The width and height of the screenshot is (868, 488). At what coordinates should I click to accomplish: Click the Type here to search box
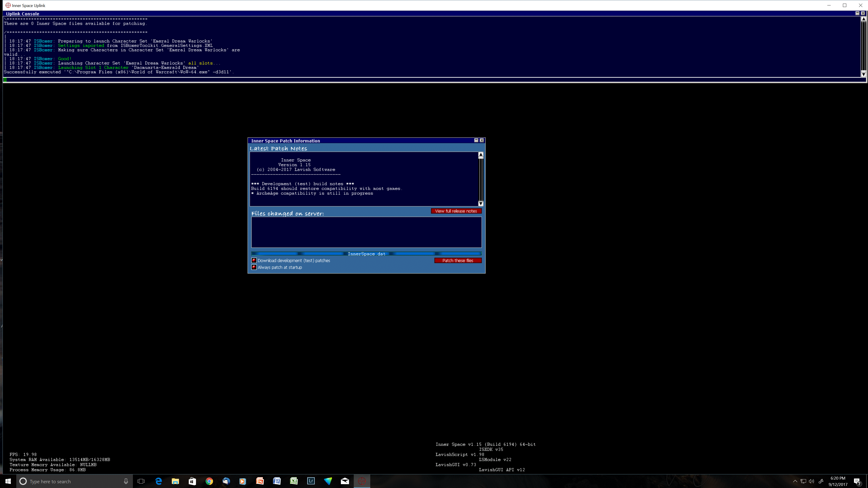(x=74, y=481)
